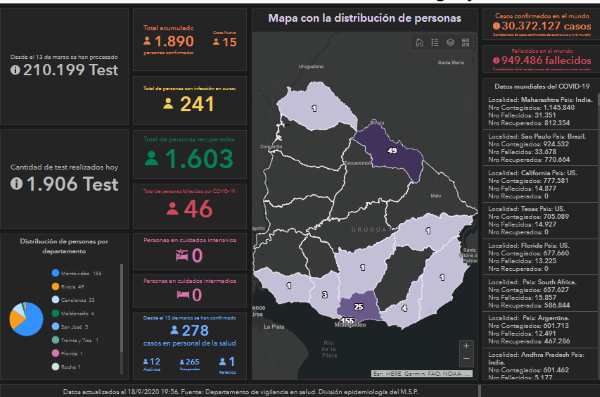Click info icon beside 210.199 Test
The height and width of the screenshot is (397, 600).
15,70
